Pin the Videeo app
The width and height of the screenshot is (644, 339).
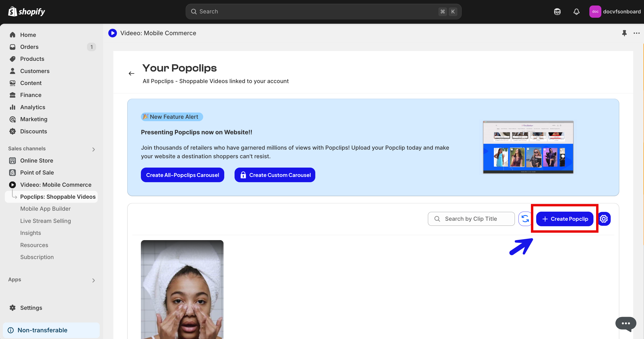[624, 33]
